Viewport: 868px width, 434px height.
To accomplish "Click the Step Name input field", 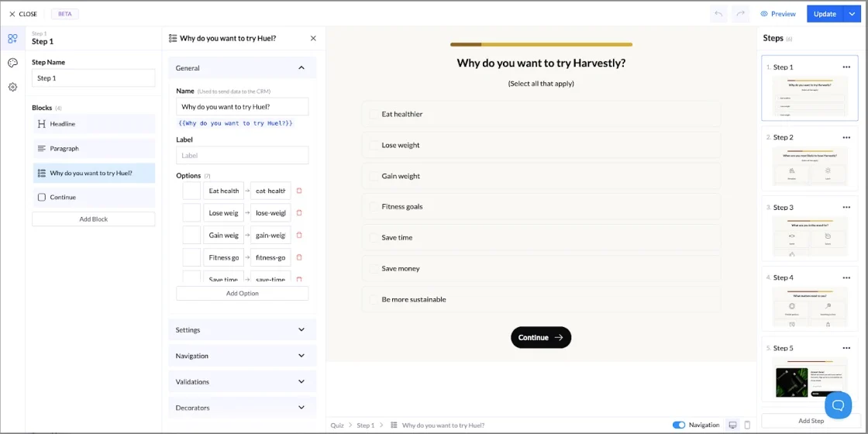I will (94, 78).
